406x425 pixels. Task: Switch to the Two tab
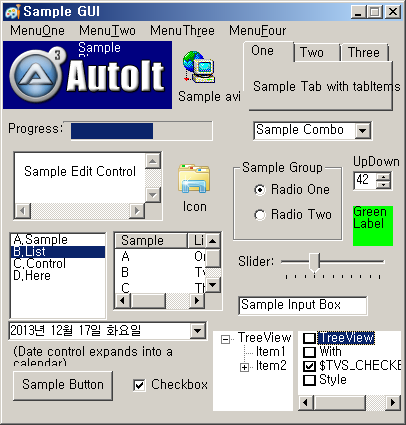[x=316, y=53]
